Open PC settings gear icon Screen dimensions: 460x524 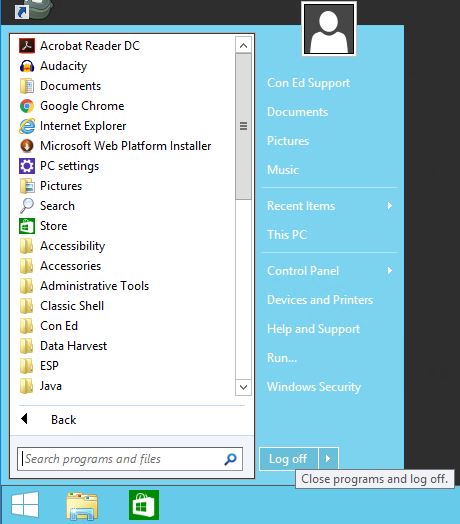coord(27,166)
